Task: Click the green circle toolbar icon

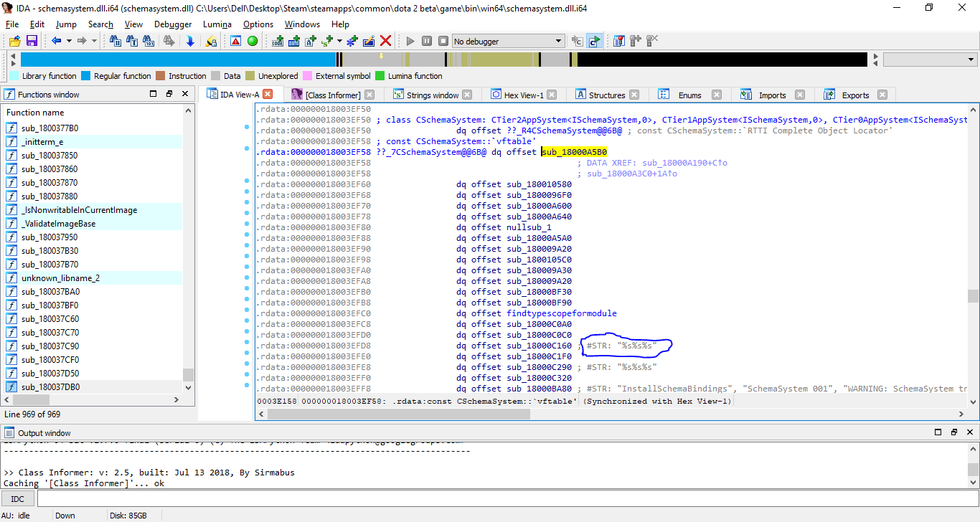Action: (x=252, y=41)
